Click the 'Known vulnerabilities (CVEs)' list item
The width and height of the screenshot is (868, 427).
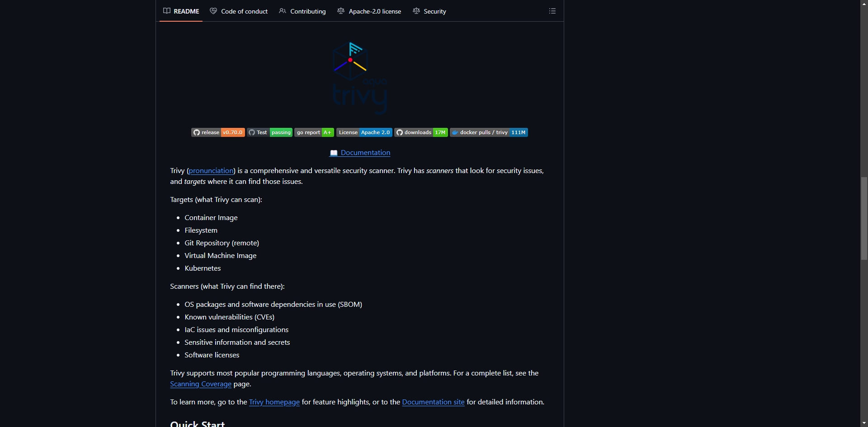[229, 317]
